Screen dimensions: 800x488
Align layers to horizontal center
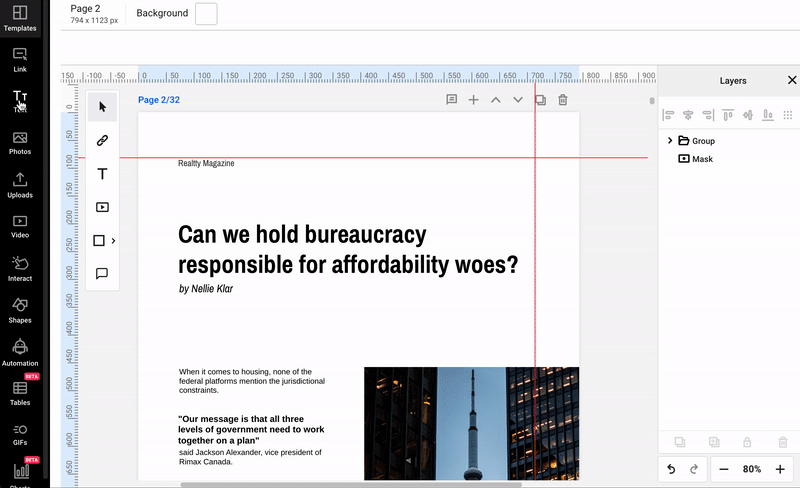(x=688, y=115)
